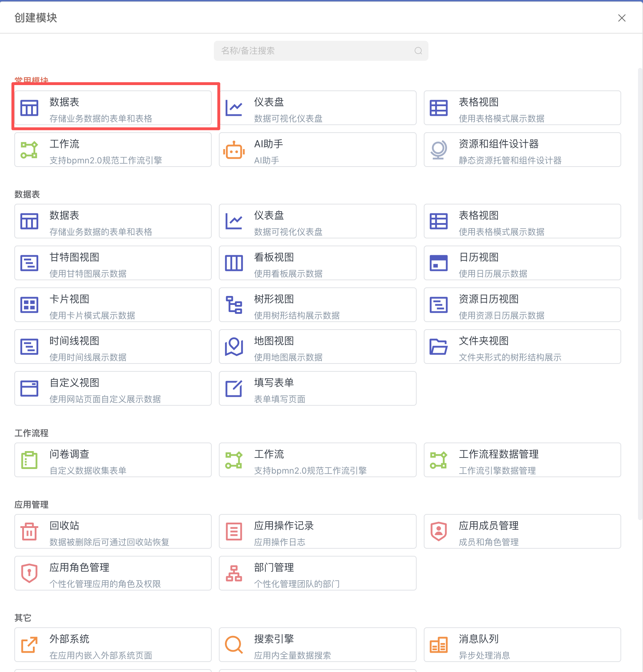Choose the highlighted 数据表 module card
643x672 pixels.
tap(113, 108)
